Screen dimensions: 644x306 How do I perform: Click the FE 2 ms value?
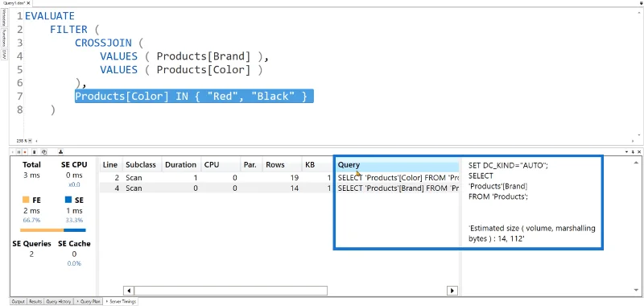[31, 211]
